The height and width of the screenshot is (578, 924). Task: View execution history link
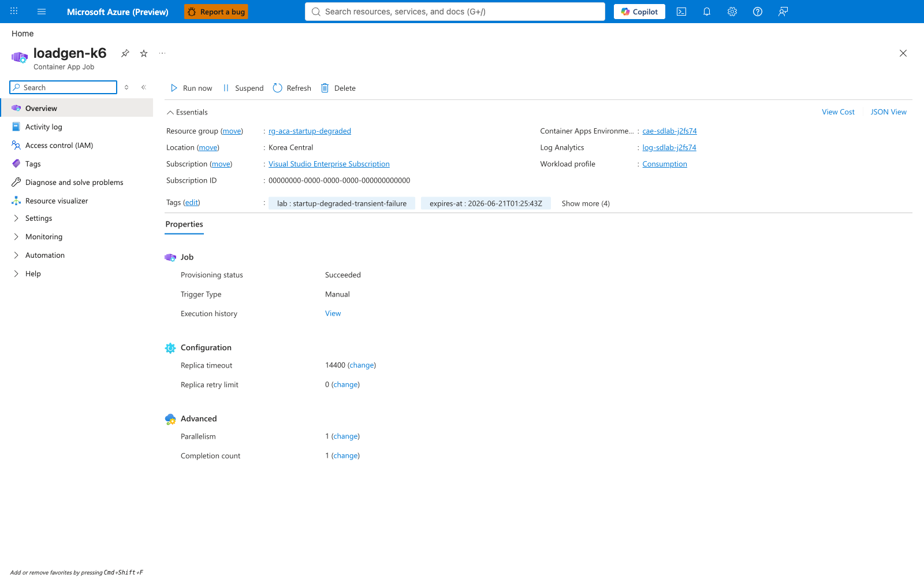click(333, 313)
